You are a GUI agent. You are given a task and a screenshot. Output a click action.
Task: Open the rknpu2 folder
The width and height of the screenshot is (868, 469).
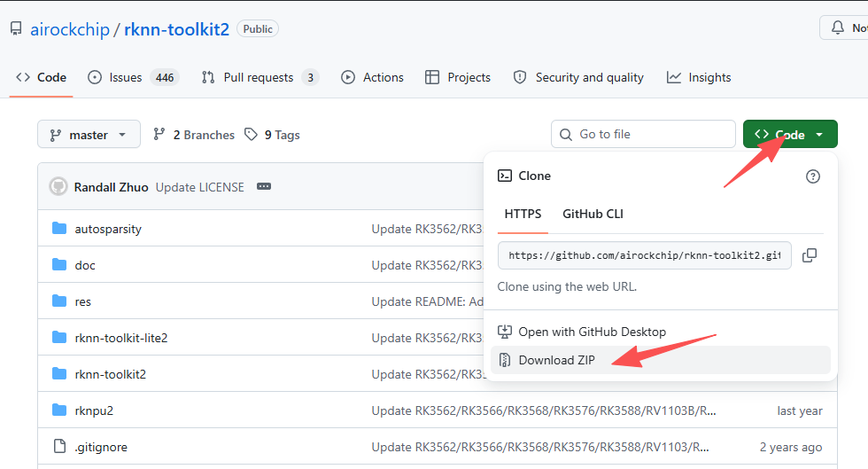(x=94, y=410)
